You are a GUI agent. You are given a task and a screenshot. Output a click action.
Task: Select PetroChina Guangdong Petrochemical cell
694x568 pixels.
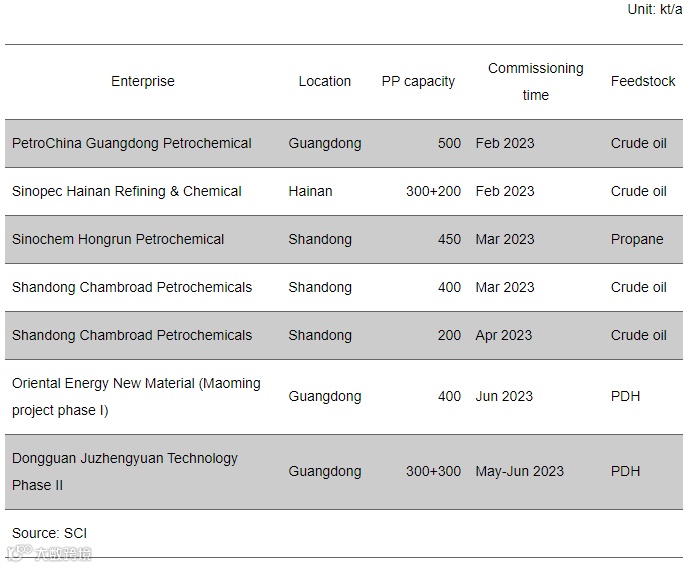coord(132,143)
